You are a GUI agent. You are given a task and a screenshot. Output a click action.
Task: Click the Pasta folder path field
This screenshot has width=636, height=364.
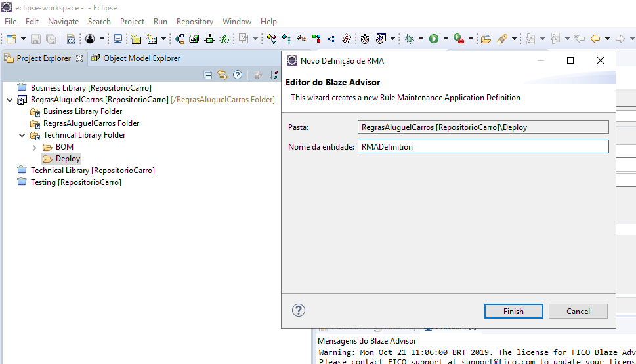[x=483, y=127]
